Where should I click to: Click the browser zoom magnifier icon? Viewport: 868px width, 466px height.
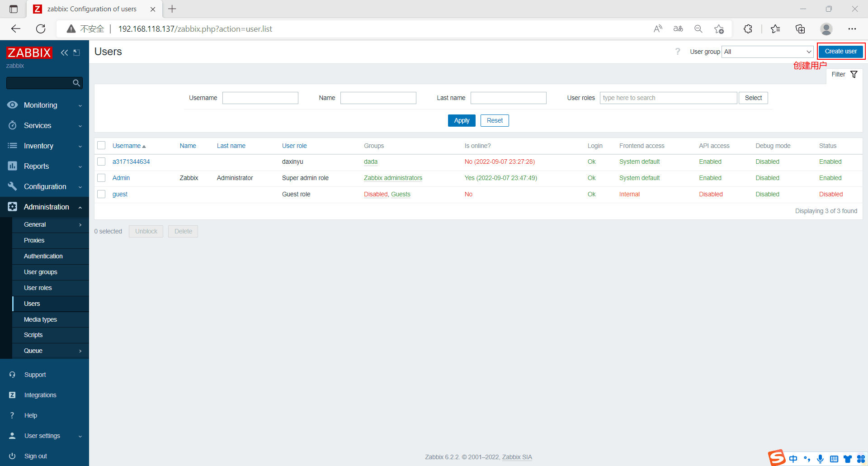click(698, 29)
